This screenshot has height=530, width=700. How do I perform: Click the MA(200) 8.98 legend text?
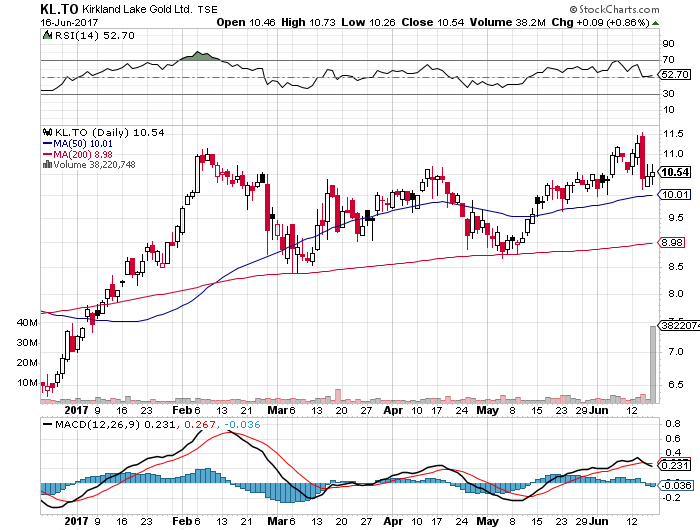(x=83, y=154)
